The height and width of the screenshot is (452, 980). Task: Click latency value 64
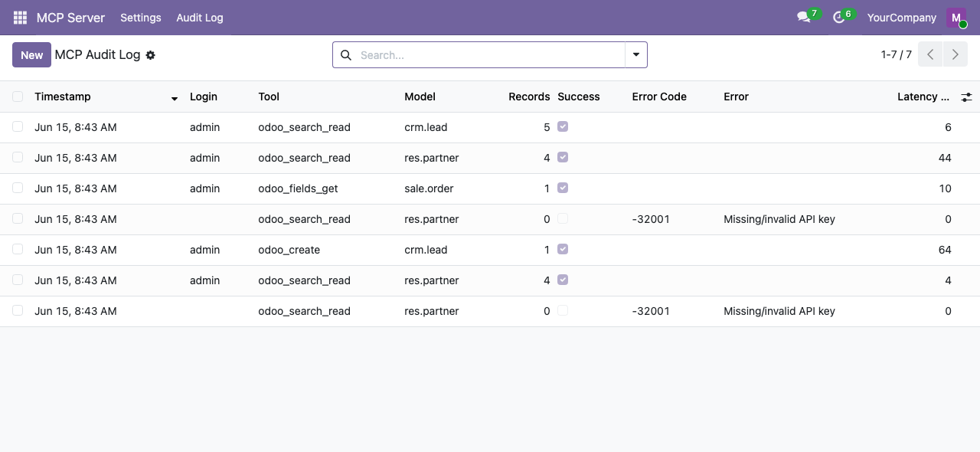[x=945, y=250]
